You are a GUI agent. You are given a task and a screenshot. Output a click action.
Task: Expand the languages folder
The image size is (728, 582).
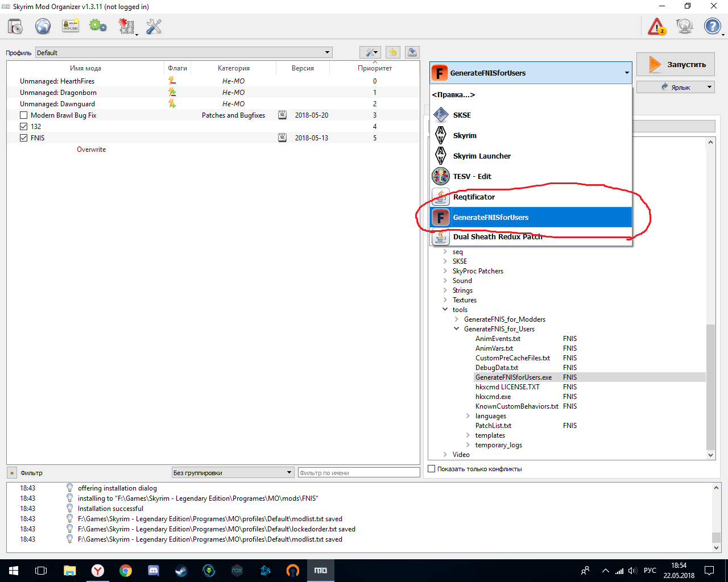pyautogui.click(x=468, y=416)
